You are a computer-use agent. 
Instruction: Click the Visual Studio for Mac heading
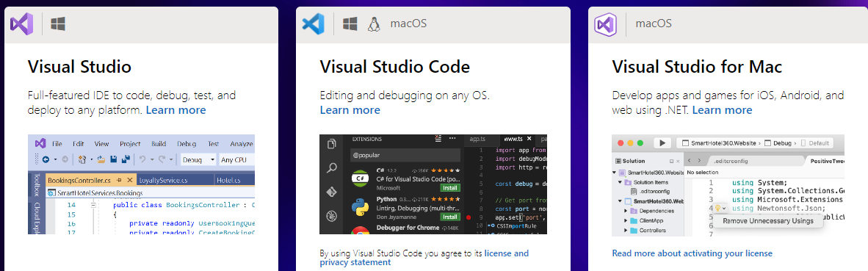click(x=697, y=67)
